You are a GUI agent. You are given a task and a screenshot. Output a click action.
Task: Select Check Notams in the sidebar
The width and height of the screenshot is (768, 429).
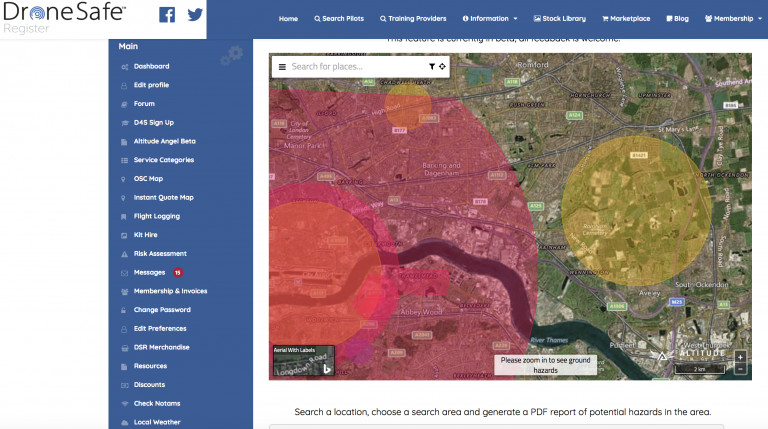tap(157, 403)
